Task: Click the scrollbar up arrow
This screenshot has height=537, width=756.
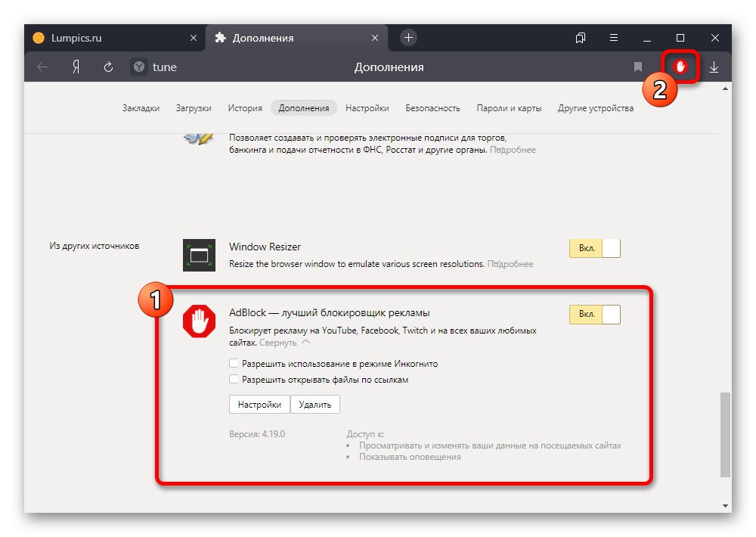Action: (725, 88)
